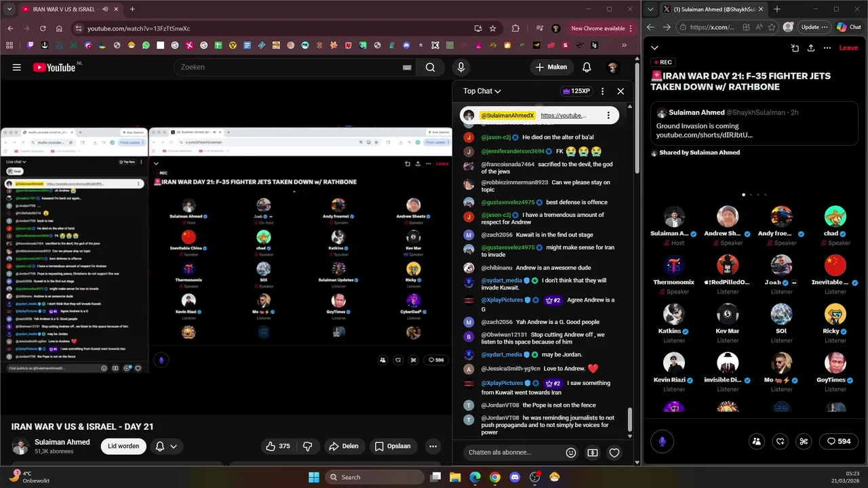Open the Chrome extensions puzzle icon

(x=515, y=28)
